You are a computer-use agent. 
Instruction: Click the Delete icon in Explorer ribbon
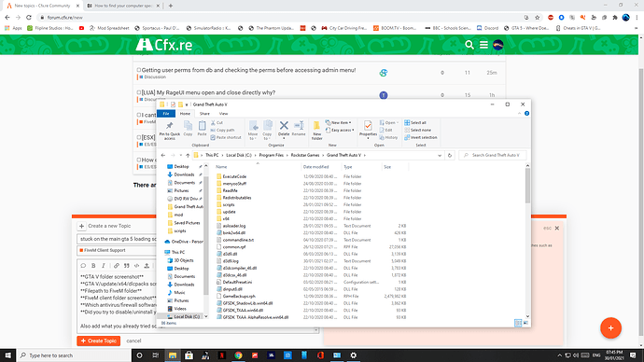284,129
